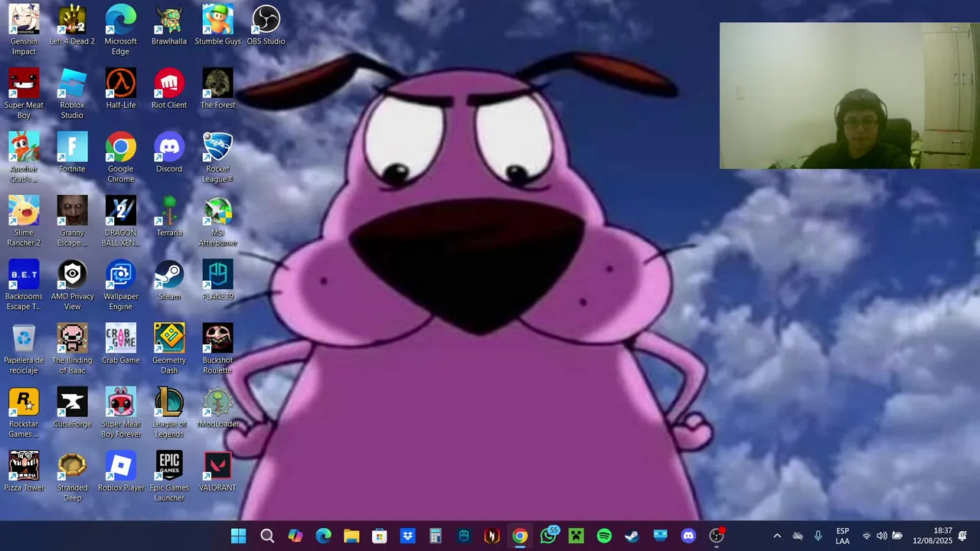Select the MSI Afterburner desktop icon
This screenshot has height=551, width=980.
pyautogui.click(x=217, y=222)
